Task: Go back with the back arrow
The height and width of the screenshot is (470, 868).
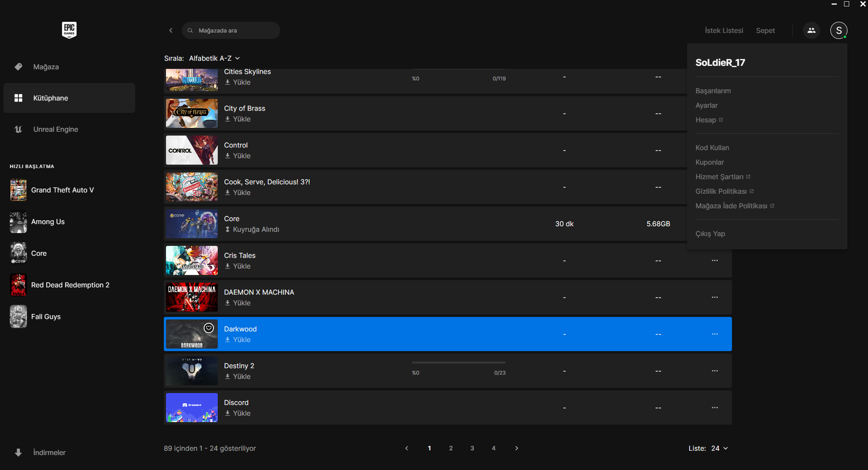Action: [x=171, y=30]
